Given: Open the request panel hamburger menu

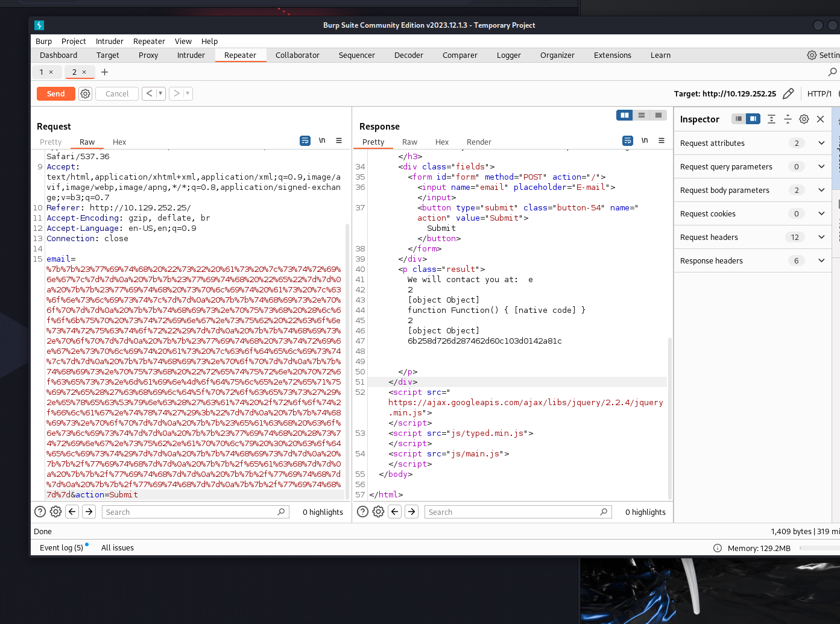Looking at the screenshot, I should [x=339, y=140].
